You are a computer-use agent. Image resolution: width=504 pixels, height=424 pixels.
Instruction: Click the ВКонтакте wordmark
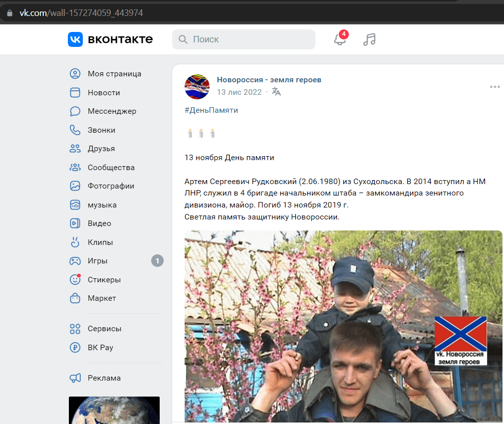120,39
